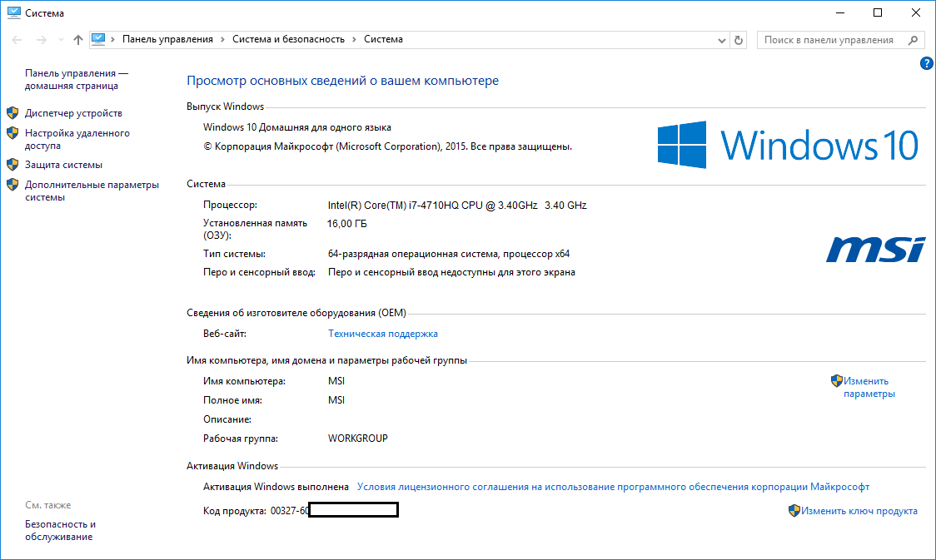Open Help with the question mark icon

point(927,63)
